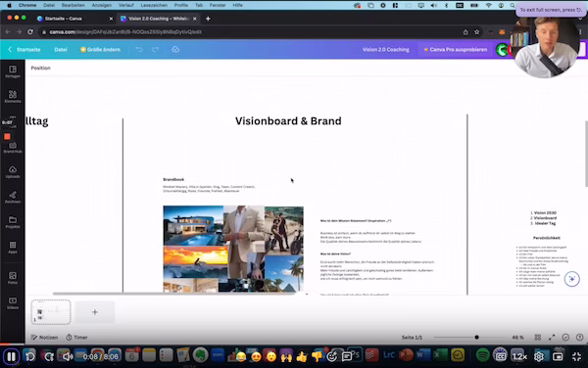Open the Projekte folder panel

coord(13,222)
